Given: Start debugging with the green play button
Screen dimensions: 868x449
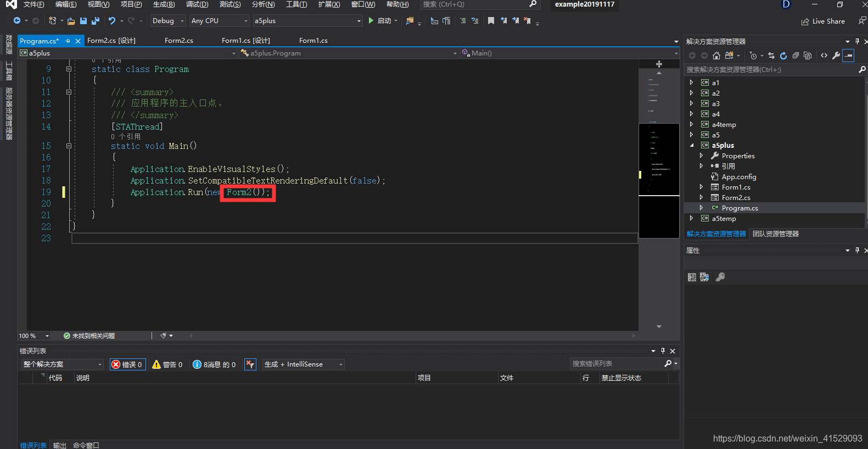Looking at the screenshot, I should (371, 21).
